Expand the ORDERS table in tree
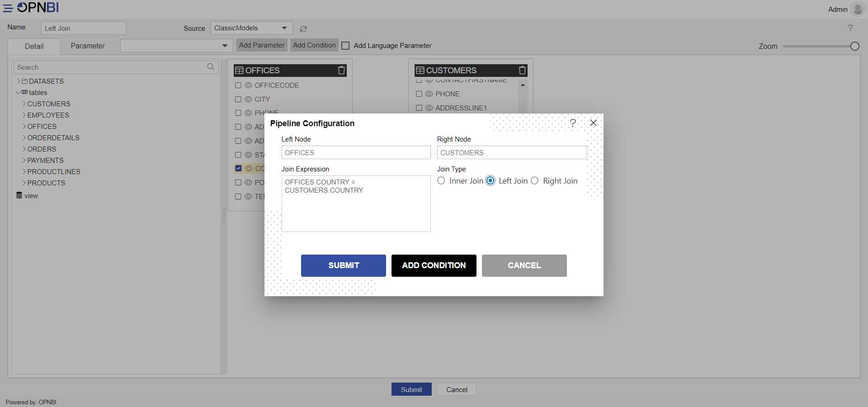The image size is (868, 407). [x=24, y=149]
